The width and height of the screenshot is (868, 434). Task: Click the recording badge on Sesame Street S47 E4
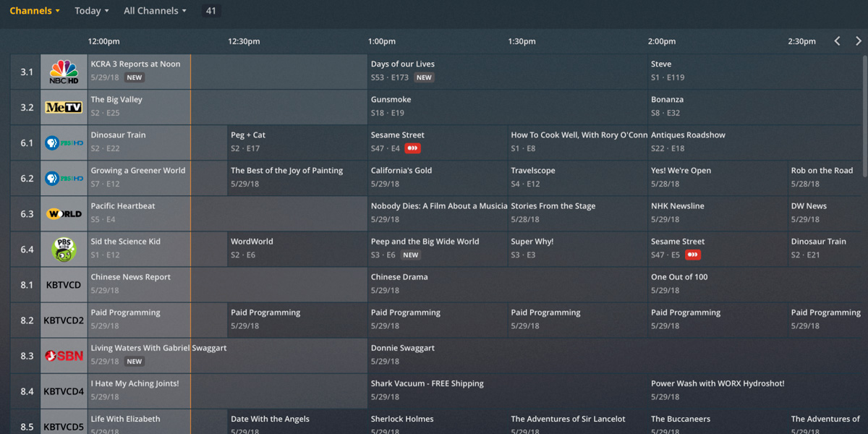412,148
